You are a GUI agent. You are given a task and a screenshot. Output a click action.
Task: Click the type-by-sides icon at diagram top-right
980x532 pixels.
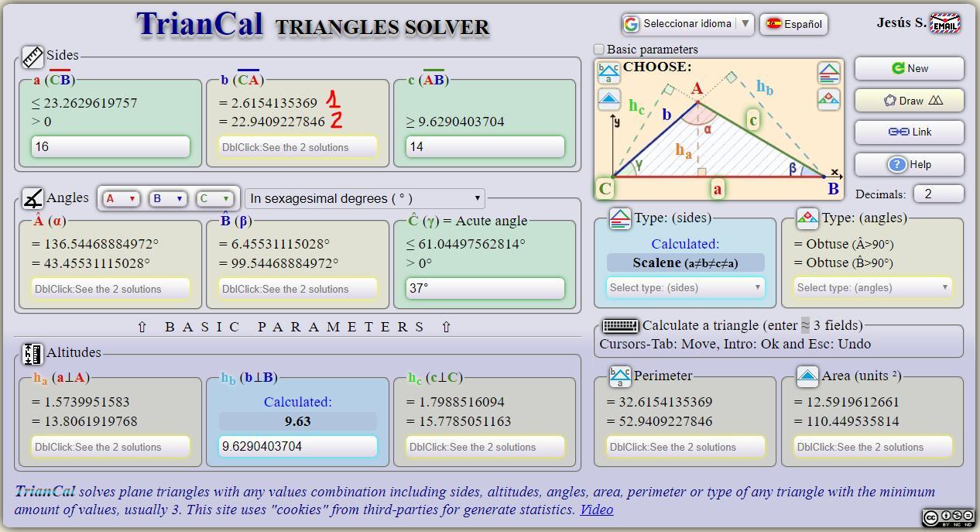pyautogui.click(x=828, y=73)
